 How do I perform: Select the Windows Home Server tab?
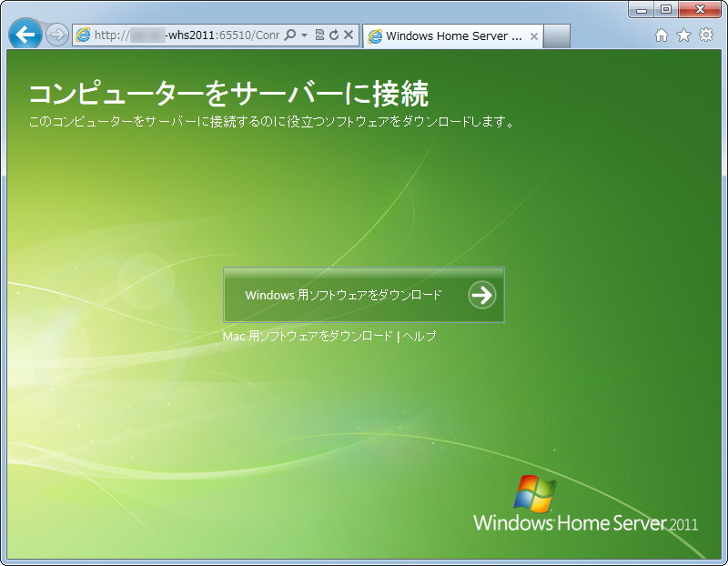[446, 35]
